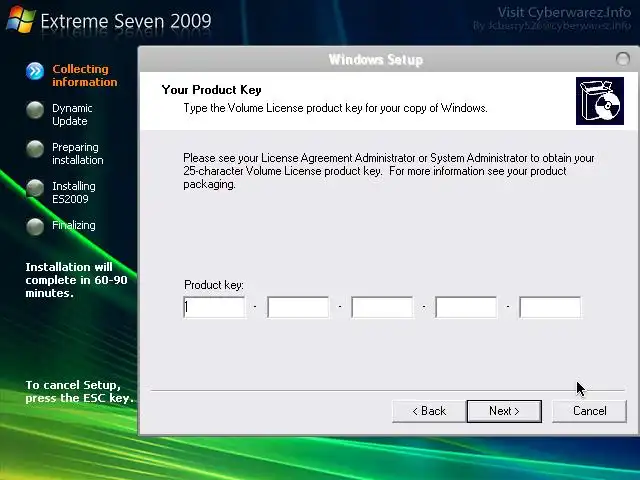
Task: Select the second product key field
Action: 298,307
